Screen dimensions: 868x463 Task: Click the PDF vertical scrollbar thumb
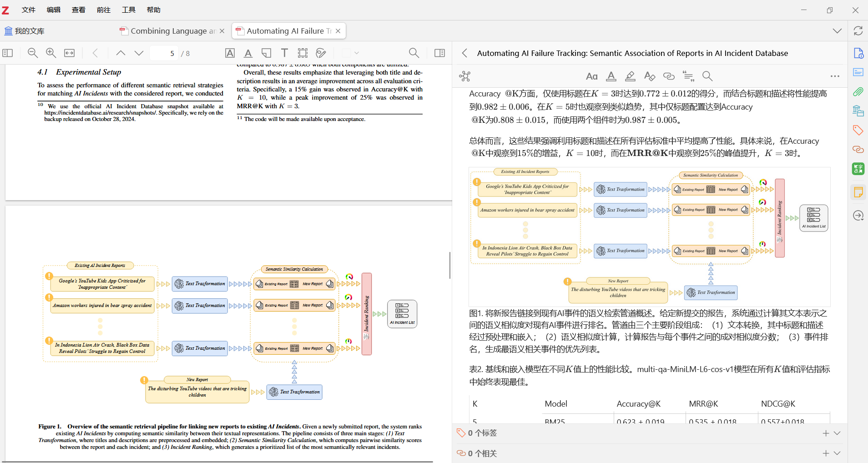click(x=450, y=265)
